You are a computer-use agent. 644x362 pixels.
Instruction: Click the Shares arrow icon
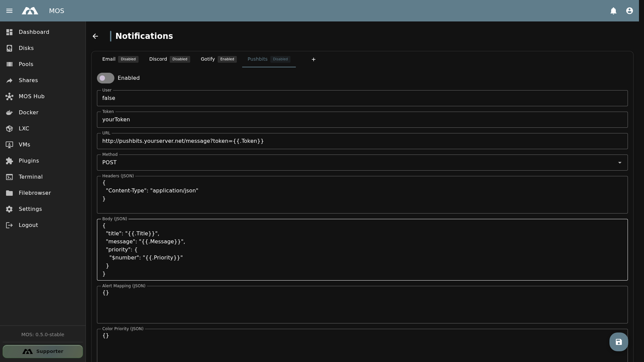point(9,80)
